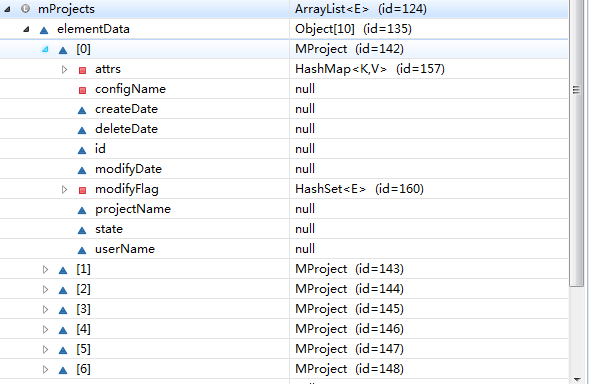Select the id field name
The width and height of the screenshot is (589, 384).
[100, 149]
